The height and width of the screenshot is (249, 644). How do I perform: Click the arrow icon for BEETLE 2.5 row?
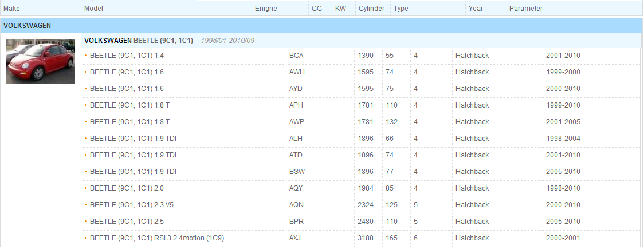pyautogui.click(x=86, y=222)
